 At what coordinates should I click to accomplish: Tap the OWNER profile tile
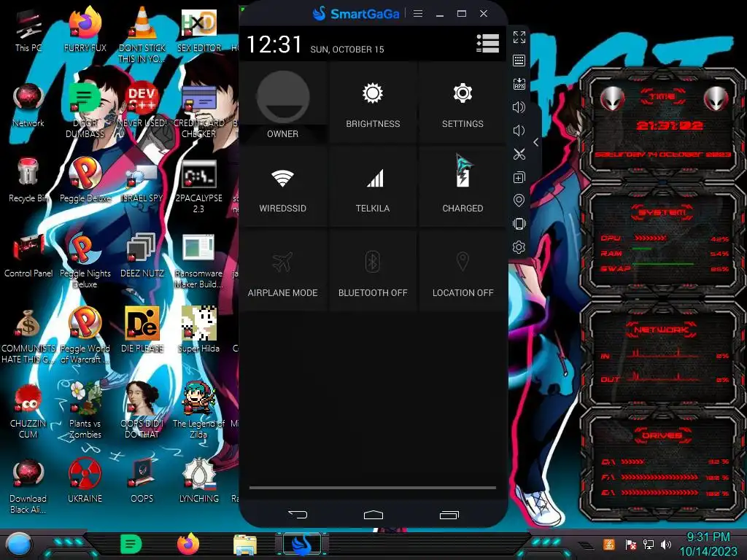click(283, 103)
